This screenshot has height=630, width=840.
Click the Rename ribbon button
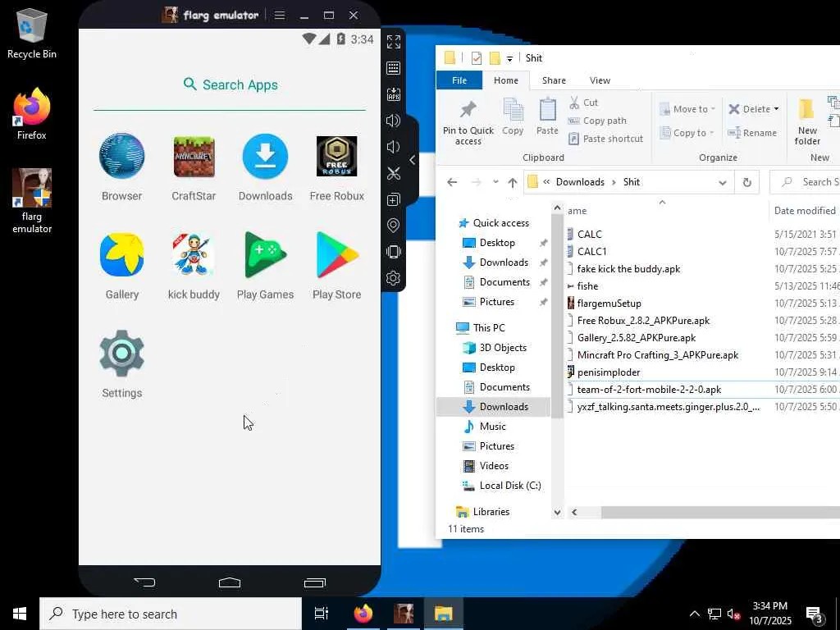coord(752,132)
